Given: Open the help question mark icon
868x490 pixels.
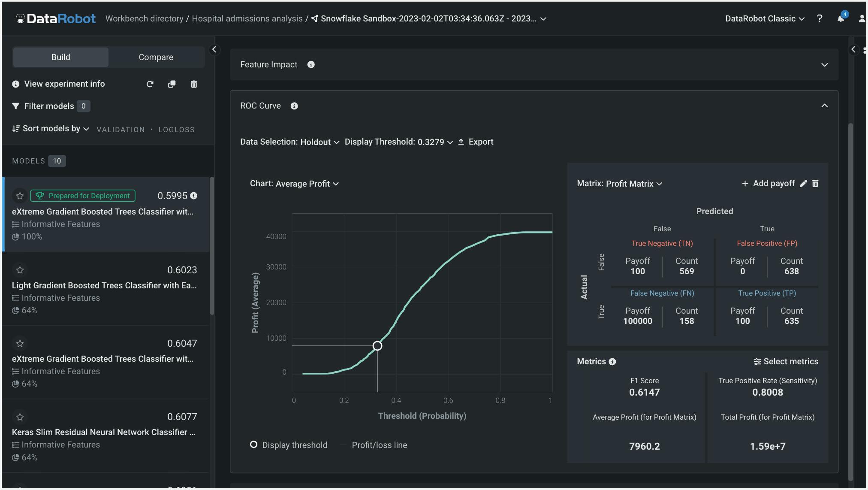Looking at the screenshot, I should click(820, 18).
